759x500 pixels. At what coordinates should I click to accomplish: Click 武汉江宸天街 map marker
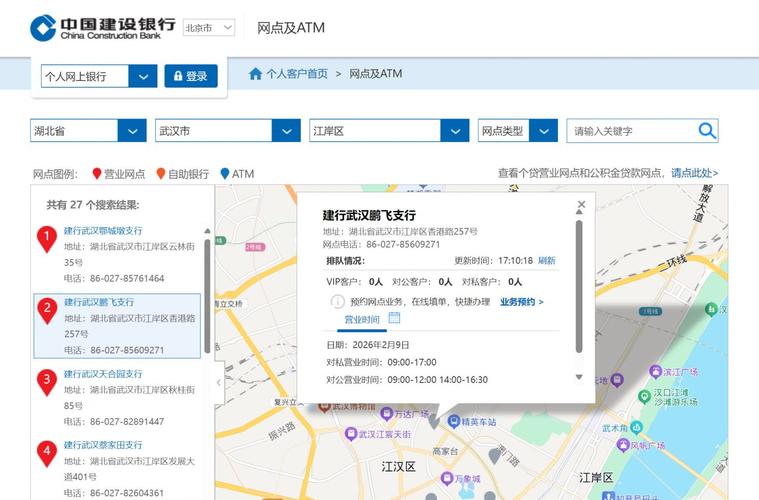pyautogui.click(x=351, y=434)
